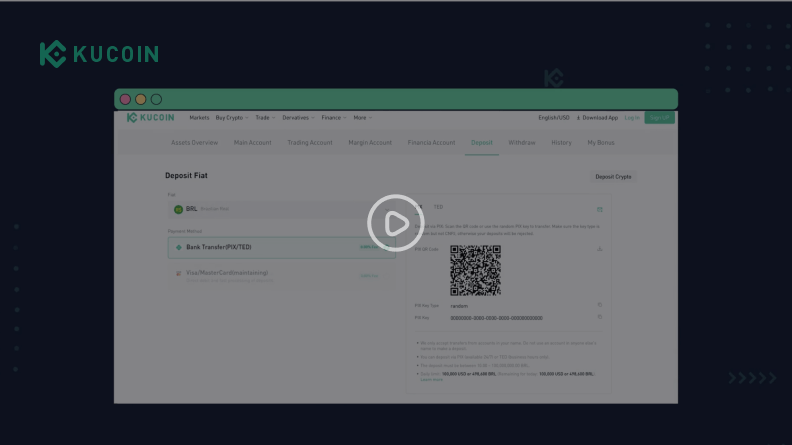Viewport: 792px width, 445px height.
Task: Switch to the Withdraw tab
Action: coord(521,143)
